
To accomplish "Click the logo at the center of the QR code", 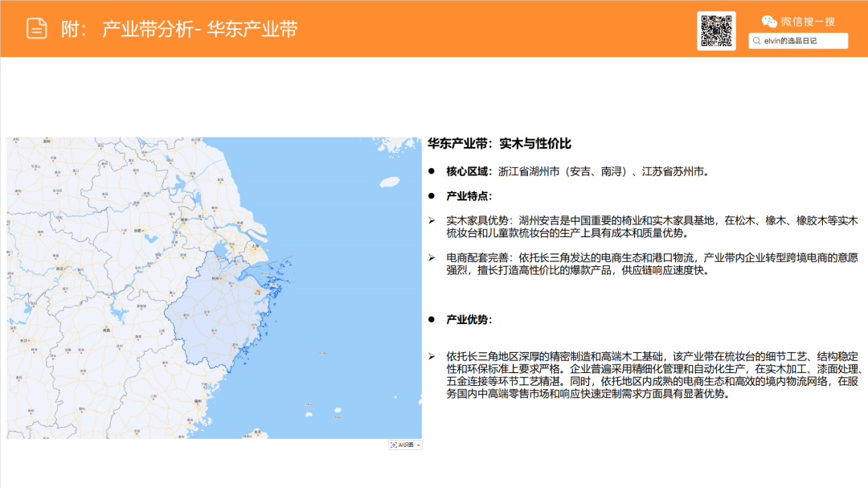I will coord(716,30).
